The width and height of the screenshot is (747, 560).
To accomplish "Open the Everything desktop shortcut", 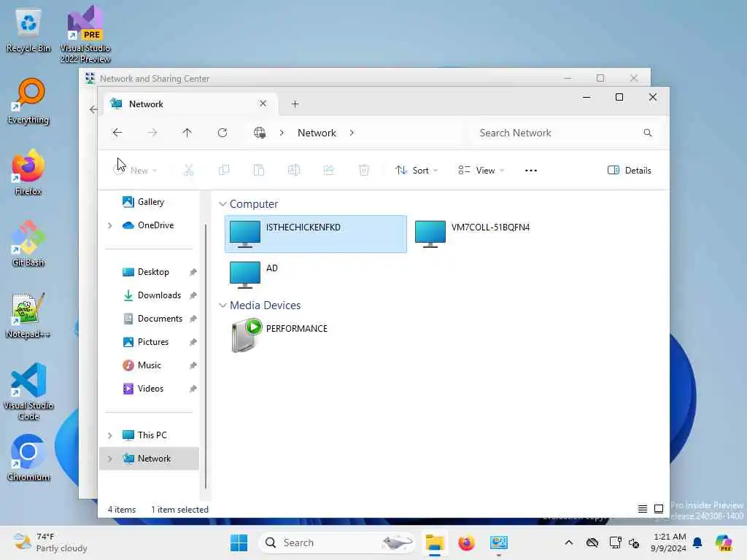I will tap(28, 101).
